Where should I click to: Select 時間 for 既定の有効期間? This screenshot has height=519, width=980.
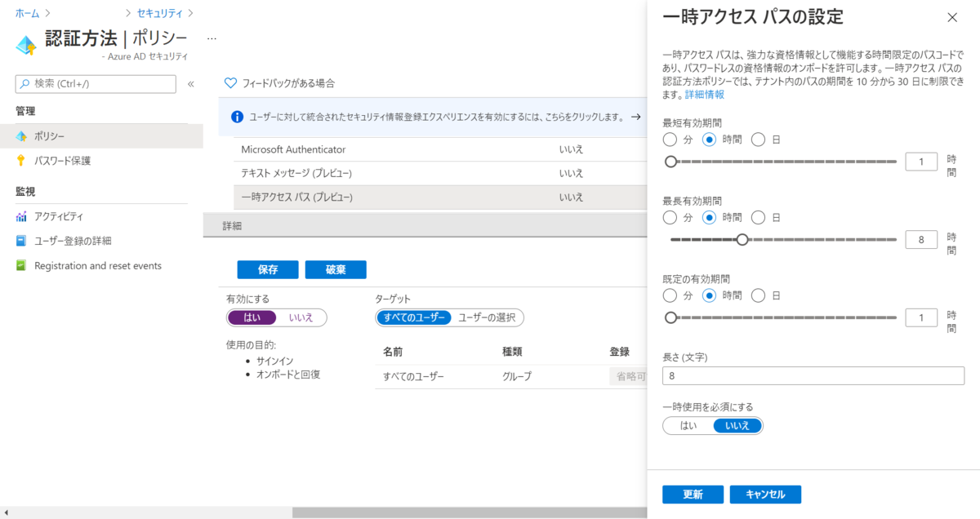(710, 295)
